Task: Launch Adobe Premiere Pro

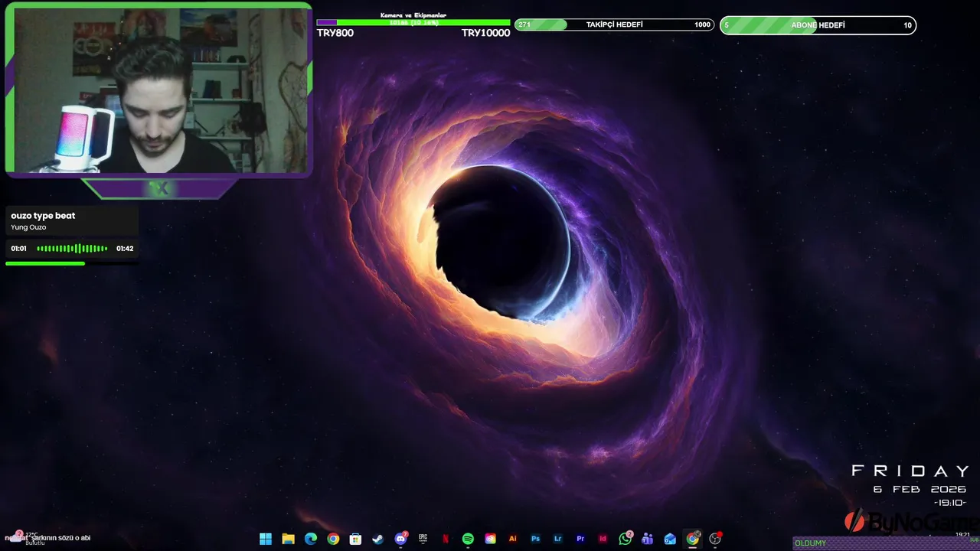Action: [x=580, y=539]
